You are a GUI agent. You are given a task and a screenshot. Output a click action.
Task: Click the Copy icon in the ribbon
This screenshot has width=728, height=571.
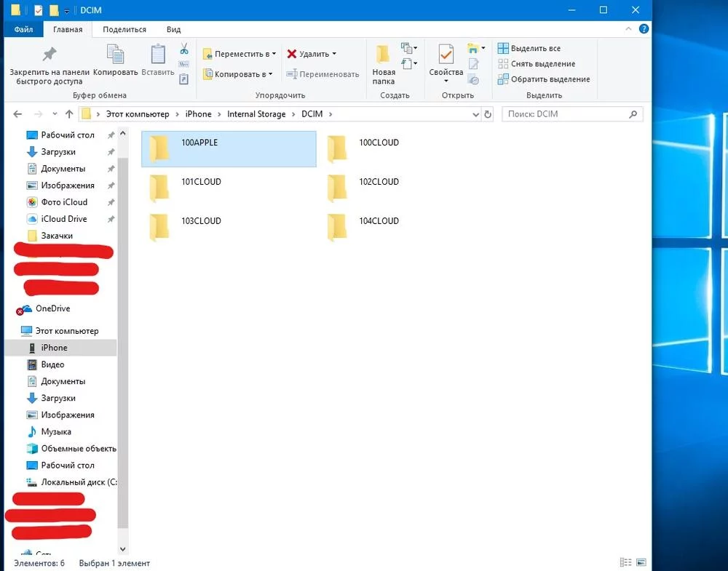point(115,54)
